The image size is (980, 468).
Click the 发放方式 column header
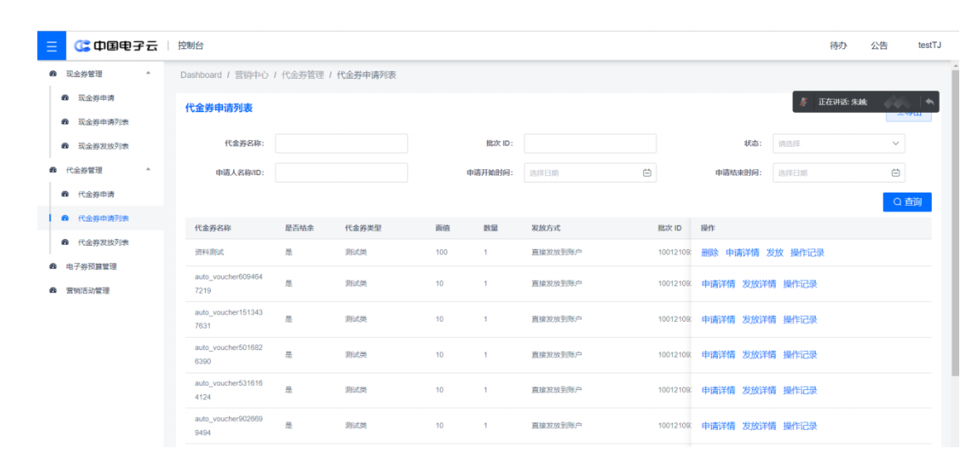click(x=546, y=228)
